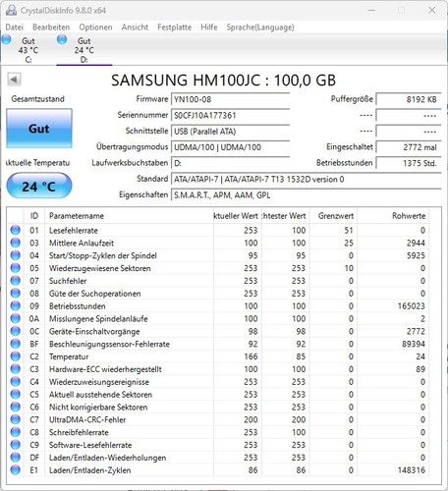Click status icon of row C6 Nicht korrigierbare Sektoren
This screenshot has height=491, width=448.
tap(15, 407)
